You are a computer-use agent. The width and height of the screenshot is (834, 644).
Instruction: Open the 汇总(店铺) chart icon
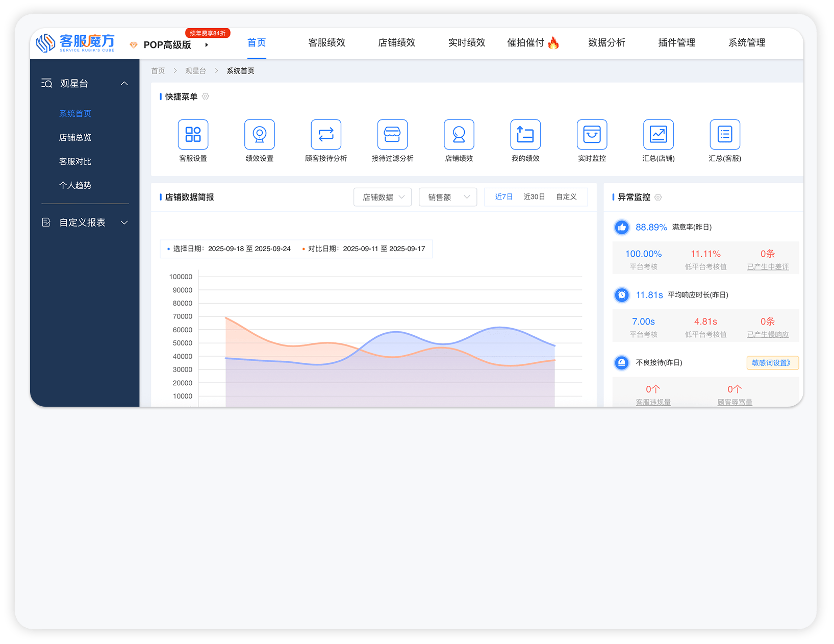[x=658, y=135]
